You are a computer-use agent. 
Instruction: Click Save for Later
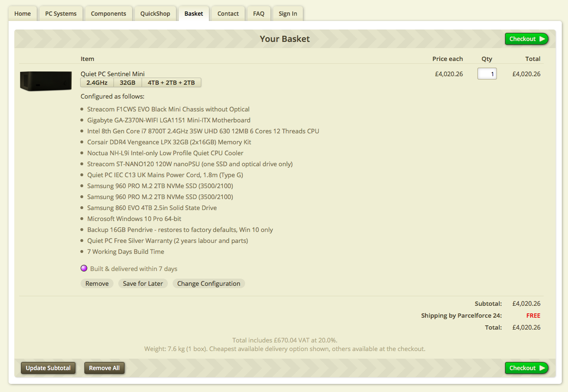pos(143,283)
